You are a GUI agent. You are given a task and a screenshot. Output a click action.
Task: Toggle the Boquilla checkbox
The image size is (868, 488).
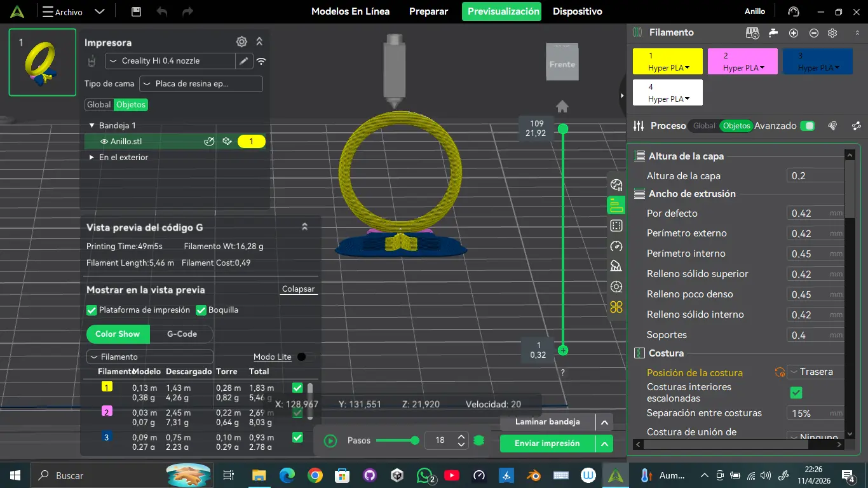click(x=201, y=310)
